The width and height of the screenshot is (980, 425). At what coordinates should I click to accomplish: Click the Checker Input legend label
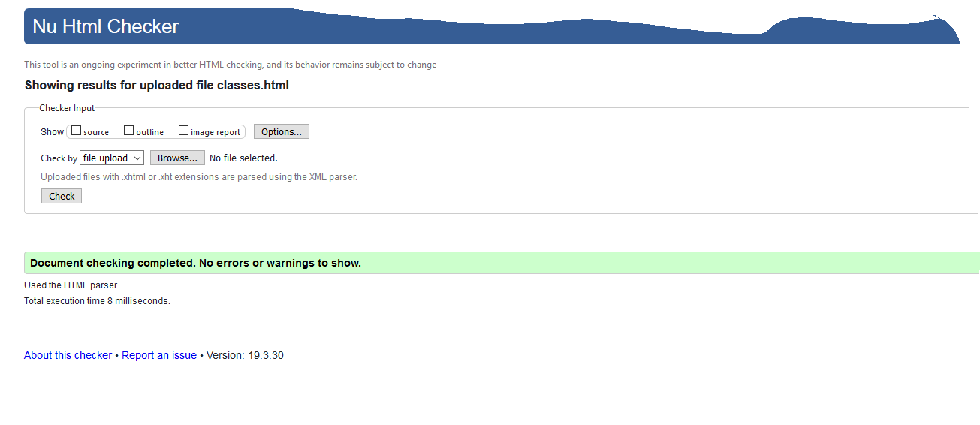point(67,108)
